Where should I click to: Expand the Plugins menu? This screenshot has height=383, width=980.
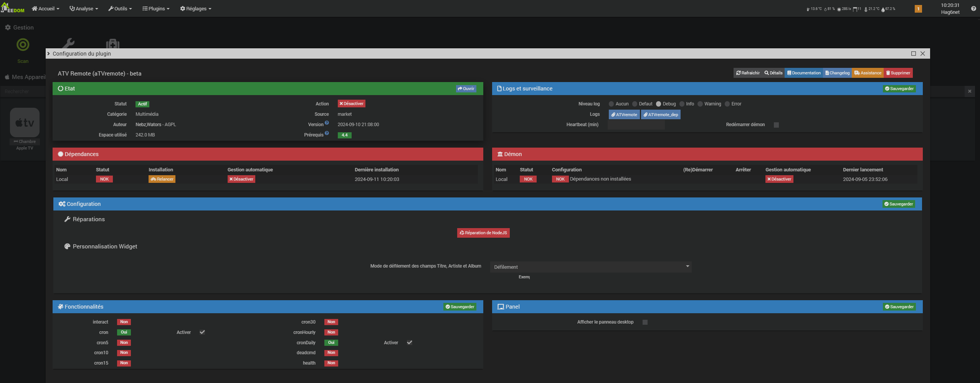pos(156,8)
